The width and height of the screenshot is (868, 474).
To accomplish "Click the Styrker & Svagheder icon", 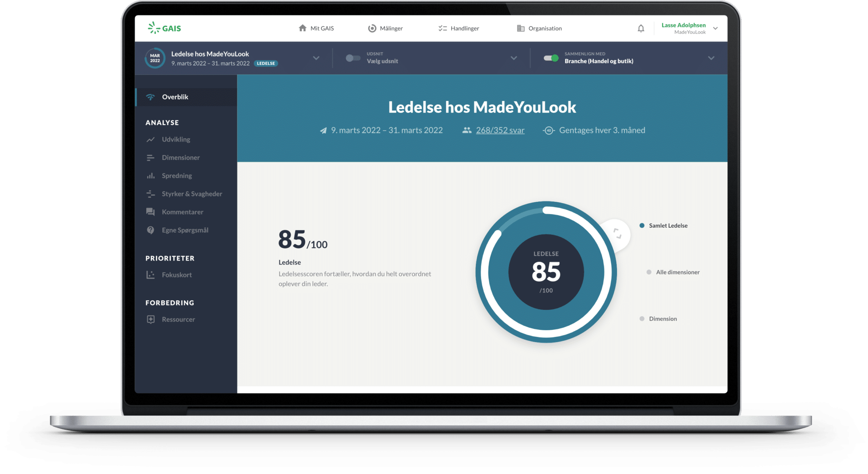I will pos(150,194).
